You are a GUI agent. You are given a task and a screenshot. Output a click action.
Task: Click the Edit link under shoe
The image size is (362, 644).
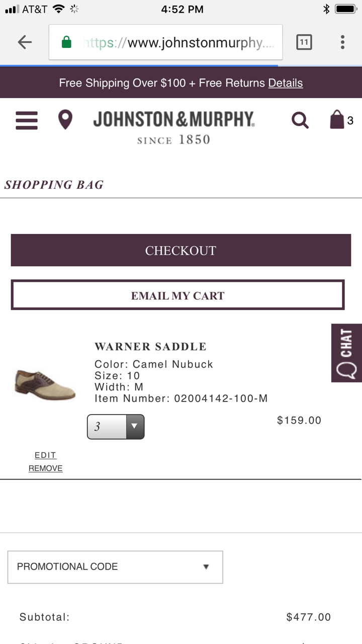click(x=45, y=455)
